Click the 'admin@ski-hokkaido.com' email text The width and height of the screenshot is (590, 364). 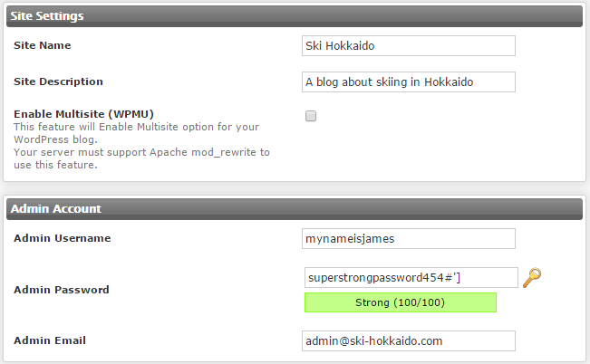tap(374, 341)
